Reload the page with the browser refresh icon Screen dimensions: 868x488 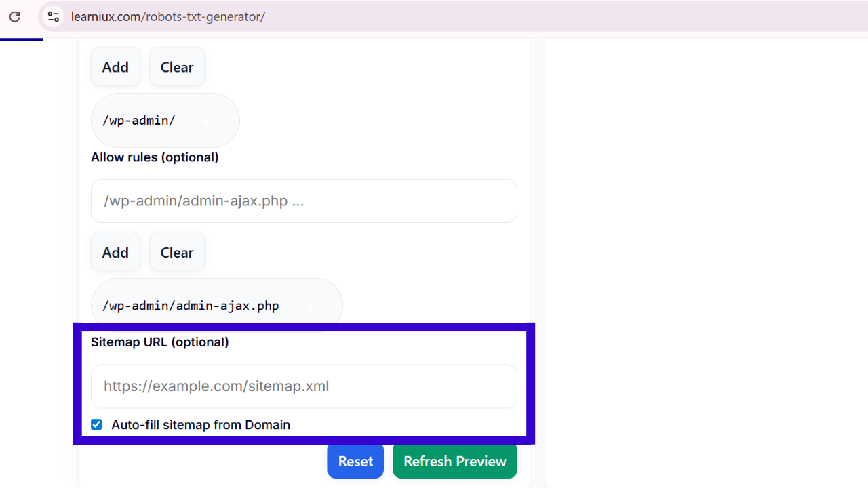click(x=14, y=17)
